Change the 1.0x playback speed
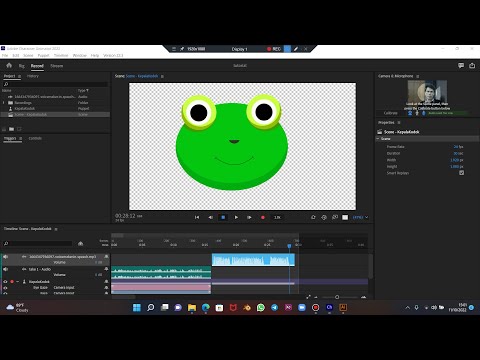 pos(277,217)
